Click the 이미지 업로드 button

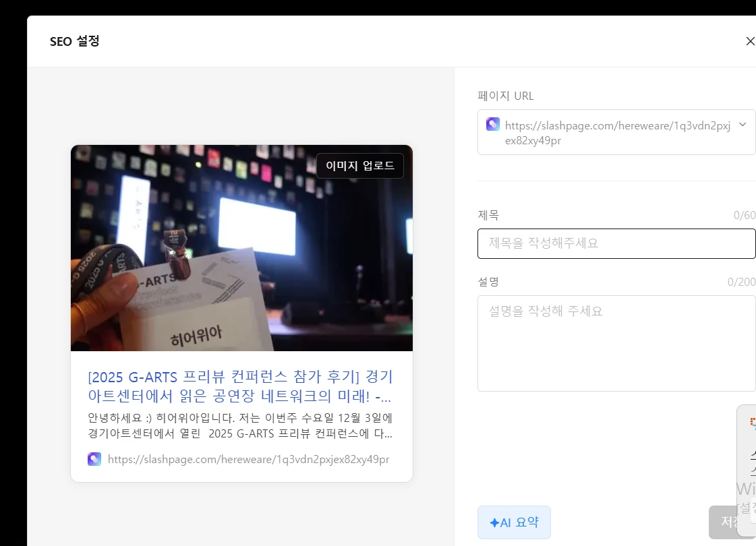click(359, 166)
